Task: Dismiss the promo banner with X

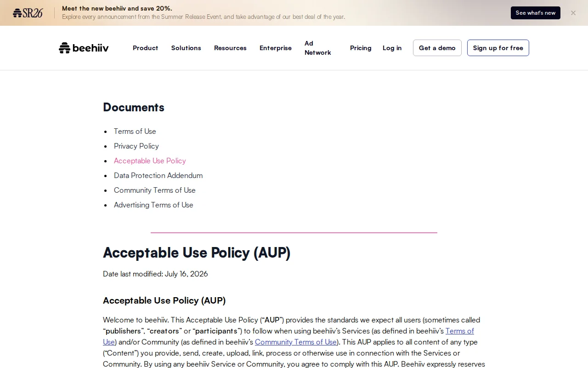Action: (573, 13)
